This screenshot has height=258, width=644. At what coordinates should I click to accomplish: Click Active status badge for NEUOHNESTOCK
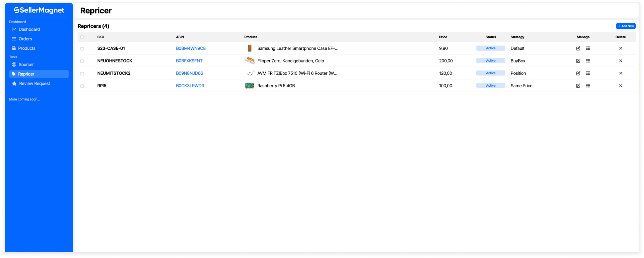491,61
